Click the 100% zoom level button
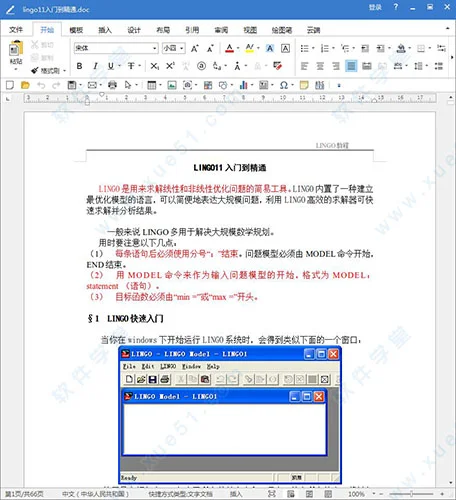Screen dimensions: 456x500 coord(356,494)
